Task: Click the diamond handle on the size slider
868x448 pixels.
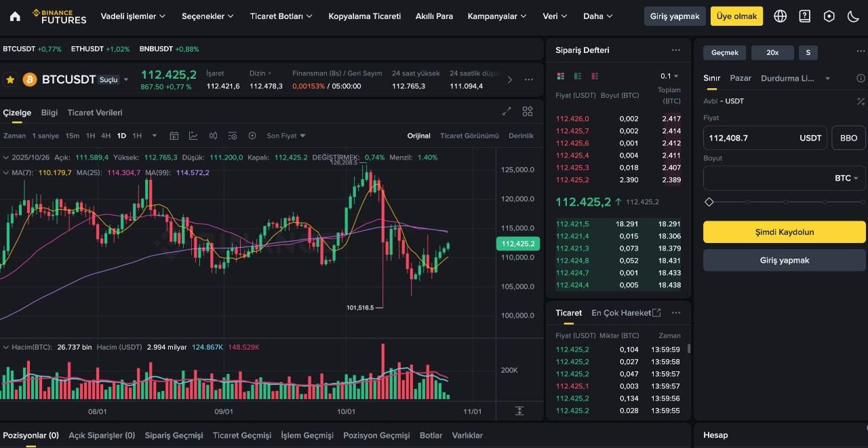Action: coord(709,202)
